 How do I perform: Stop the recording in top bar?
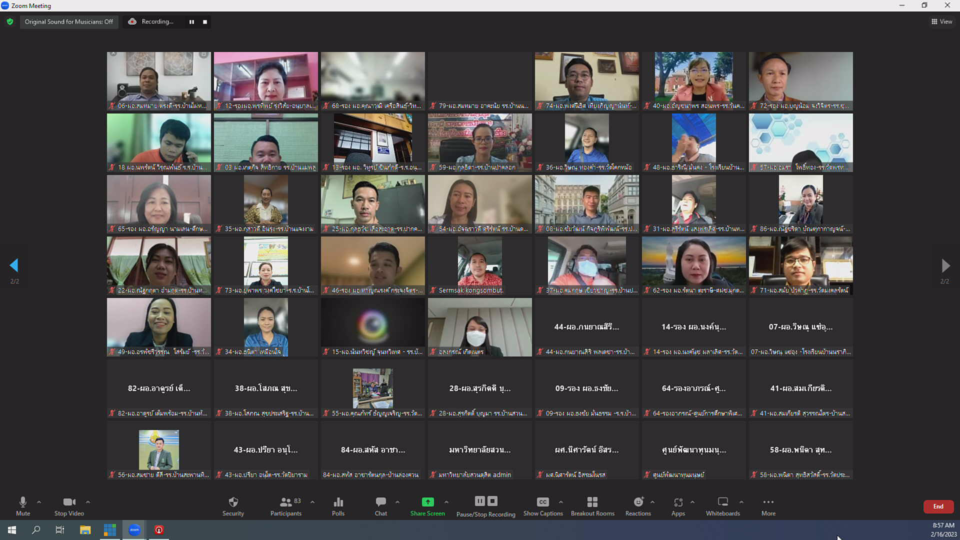(x=205, y=21)
